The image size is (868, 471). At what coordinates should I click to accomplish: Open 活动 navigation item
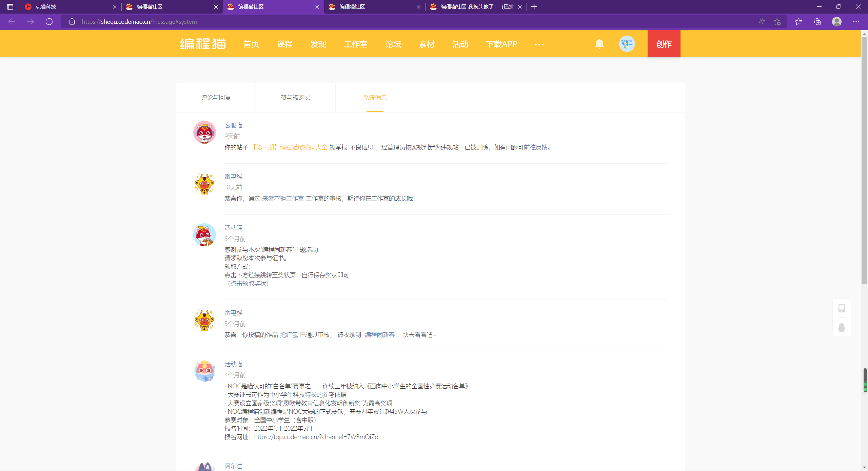click(460, 44)
